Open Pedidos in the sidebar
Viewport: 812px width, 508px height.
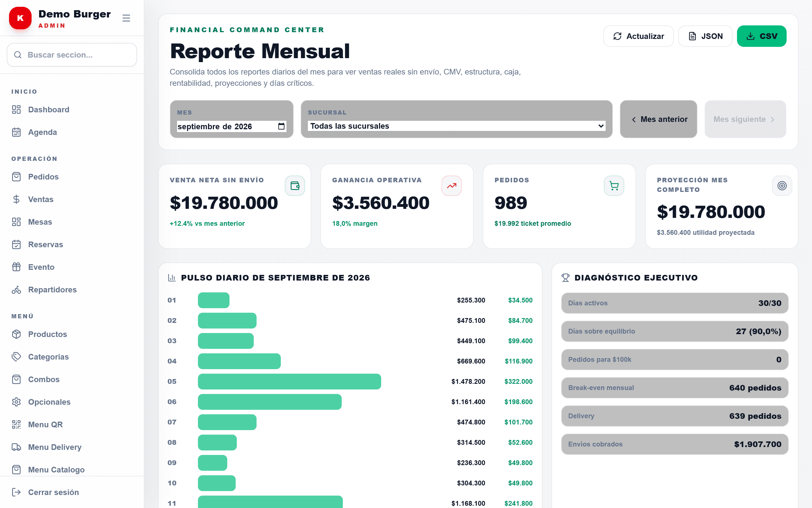[72, 177]
